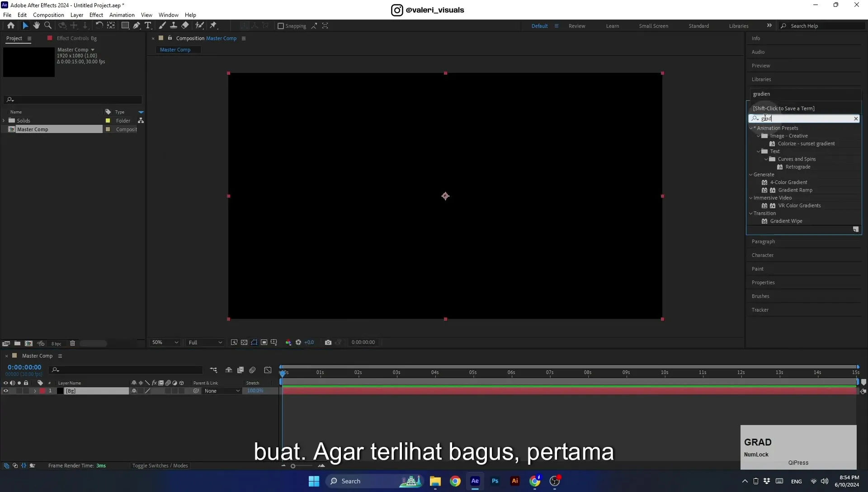Image resolution: width=868 pixels, height=492 pixels.
Task: Select the Rectangle shape tool
Action: point(125,26)
